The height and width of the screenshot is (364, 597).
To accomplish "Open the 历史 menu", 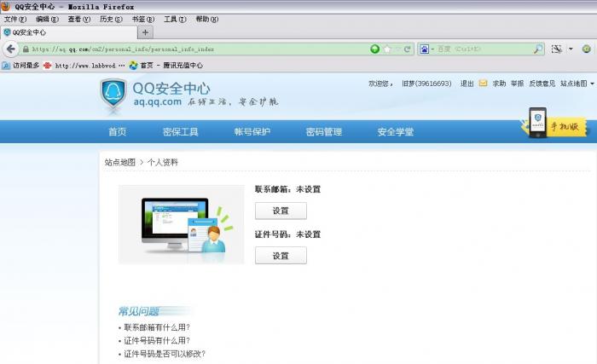I will tap(111, 19).
